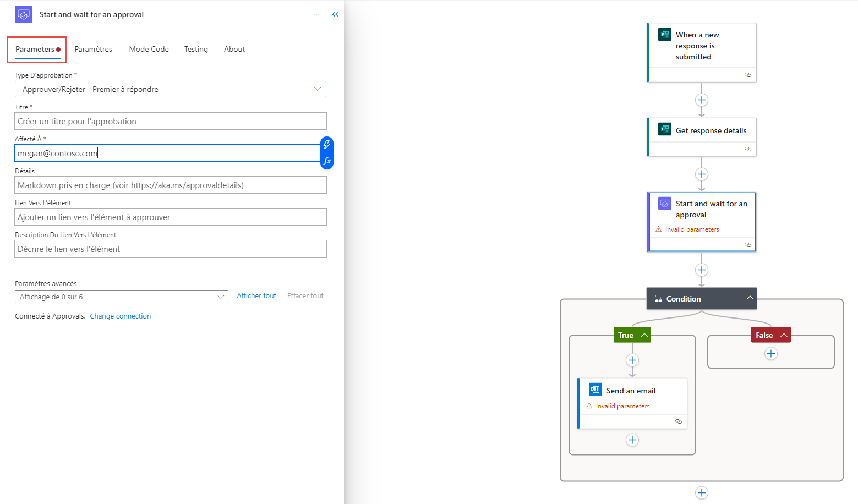Select the Parameters tab

pyautogui.click(x=37, y=50)
